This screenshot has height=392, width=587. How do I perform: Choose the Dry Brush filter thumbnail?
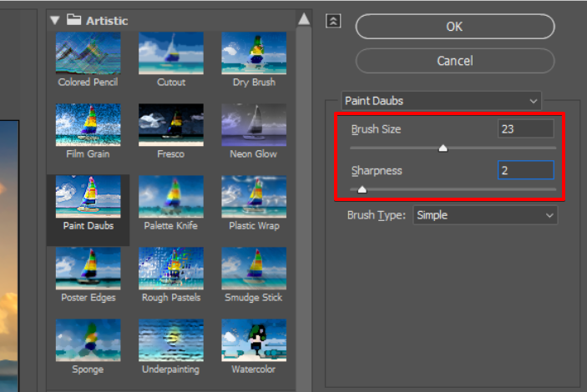click(x=254, y=53)
